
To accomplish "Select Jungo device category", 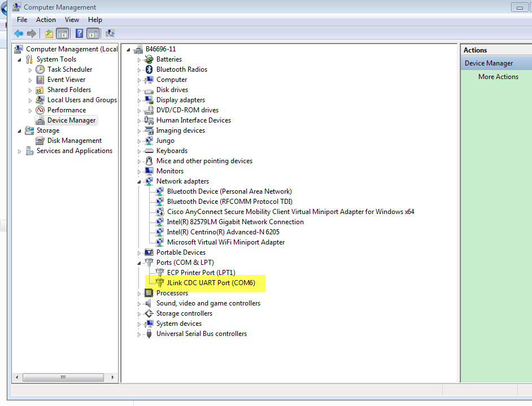I will click(165, 141).
